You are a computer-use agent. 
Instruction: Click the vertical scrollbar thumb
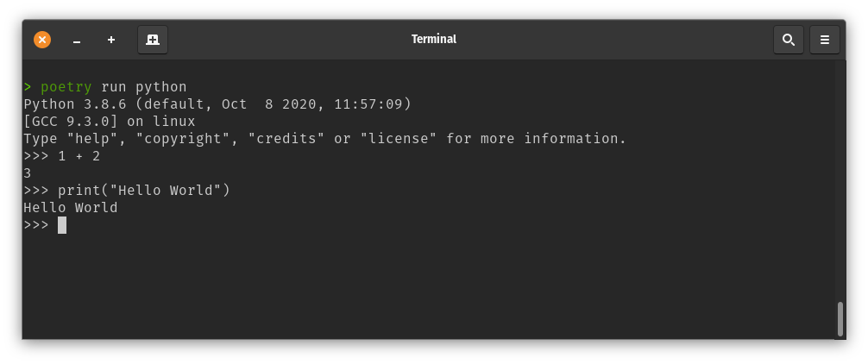tap(840, 318)
